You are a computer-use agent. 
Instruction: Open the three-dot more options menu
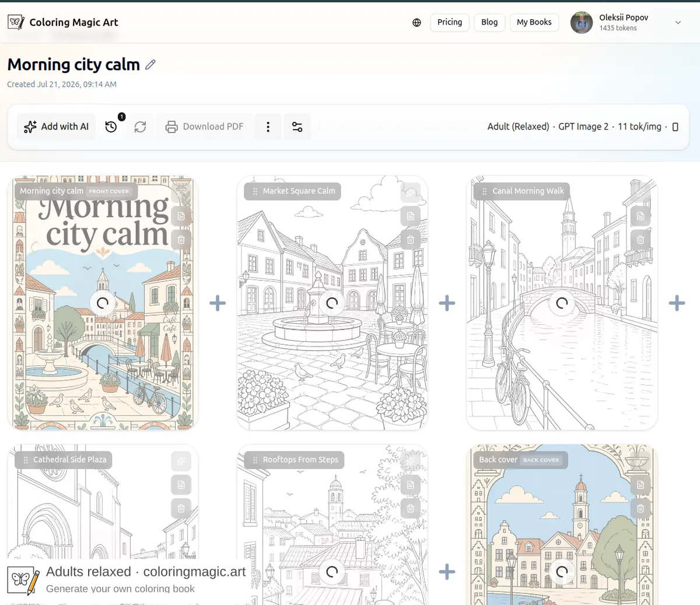coord(268,127)
